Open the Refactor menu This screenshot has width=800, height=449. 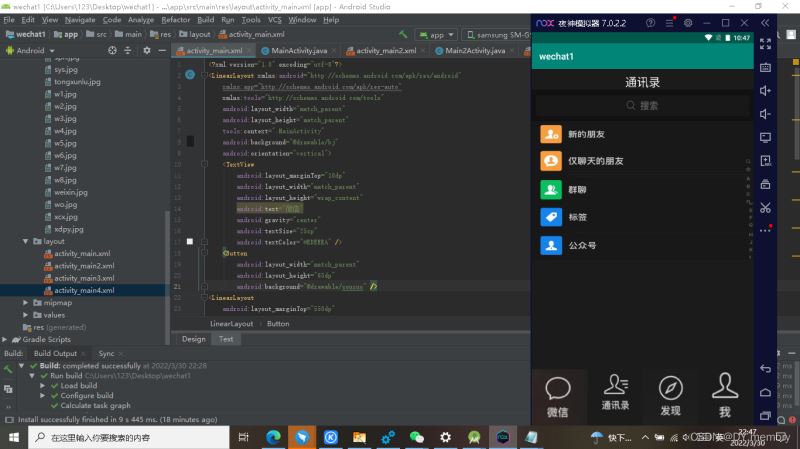176,20
